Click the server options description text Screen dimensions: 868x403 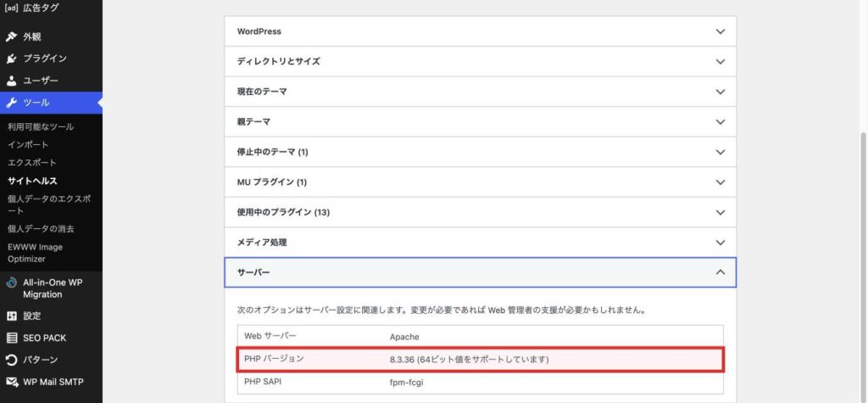[441, 311]
